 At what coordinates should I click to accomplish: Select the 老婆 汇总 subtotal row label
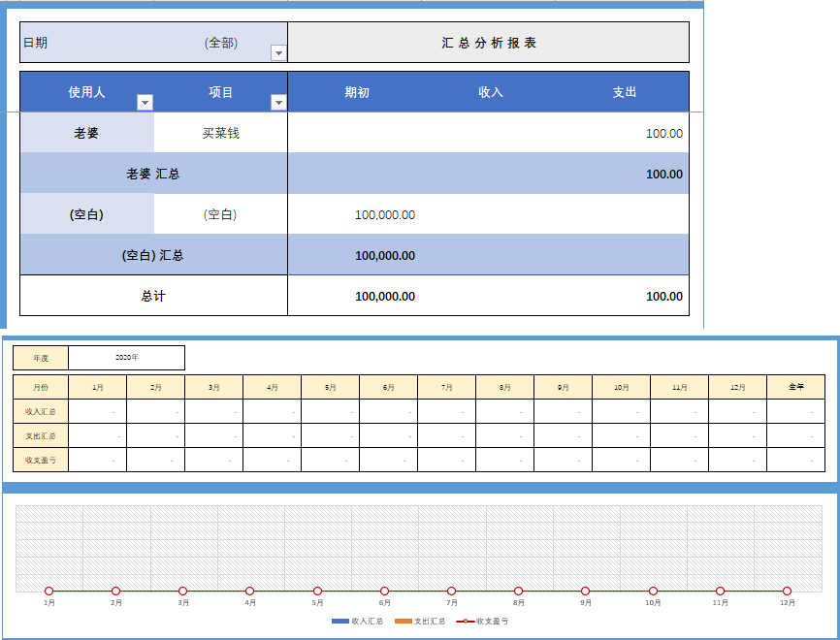pos(153,174)
